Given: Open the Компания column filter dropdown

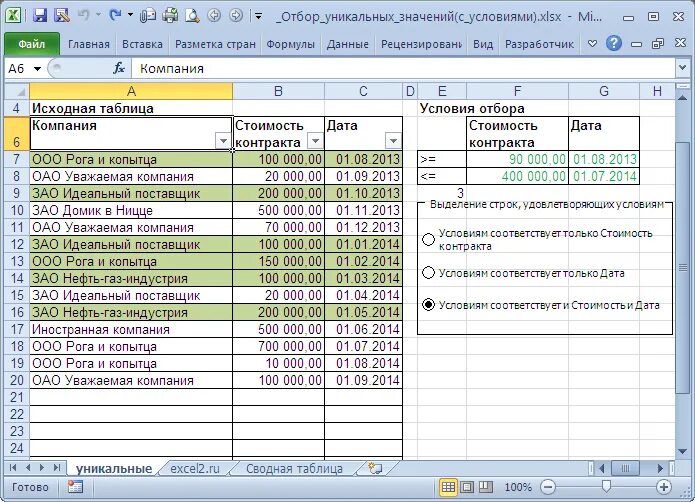Looking at the screenshot, I should pyautogui.click(x=223, y=141).
